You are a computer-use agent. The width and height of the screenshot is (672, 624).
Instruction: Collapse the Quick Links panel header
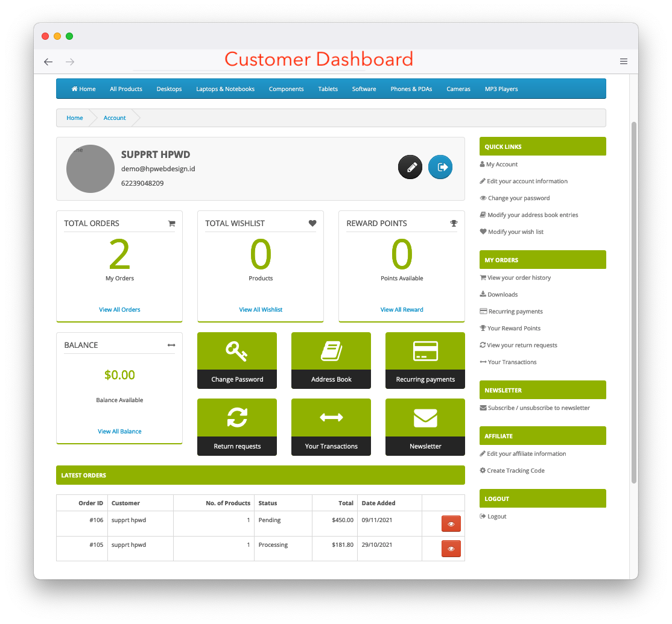pyautogui.click(x=542, y=146)
